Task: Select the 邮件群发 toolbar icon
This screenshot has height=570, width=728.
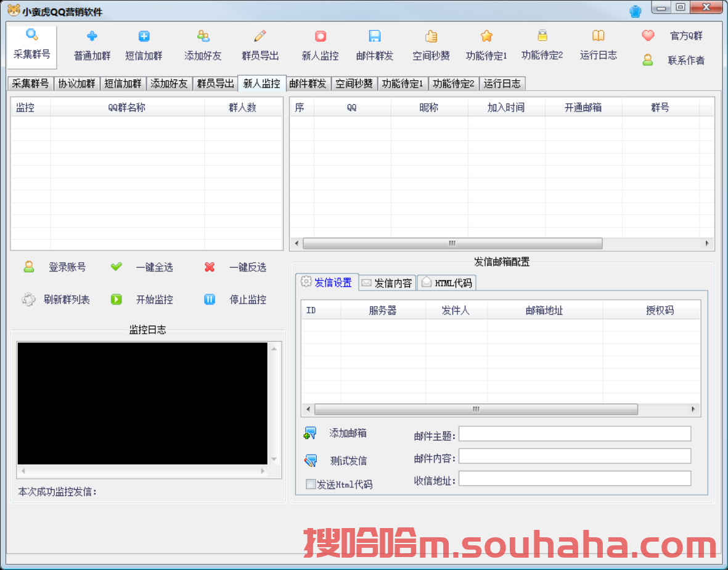Action: coord(374,45)
